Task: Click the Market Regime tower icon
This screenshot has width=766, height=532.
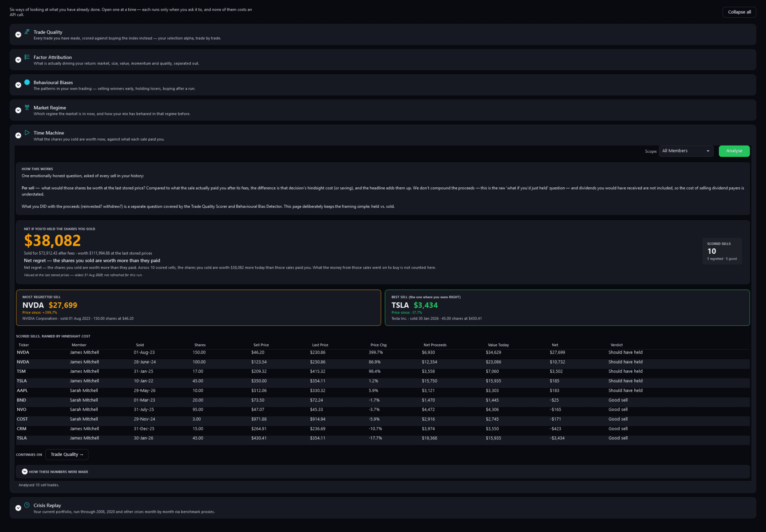Action: 27,107
